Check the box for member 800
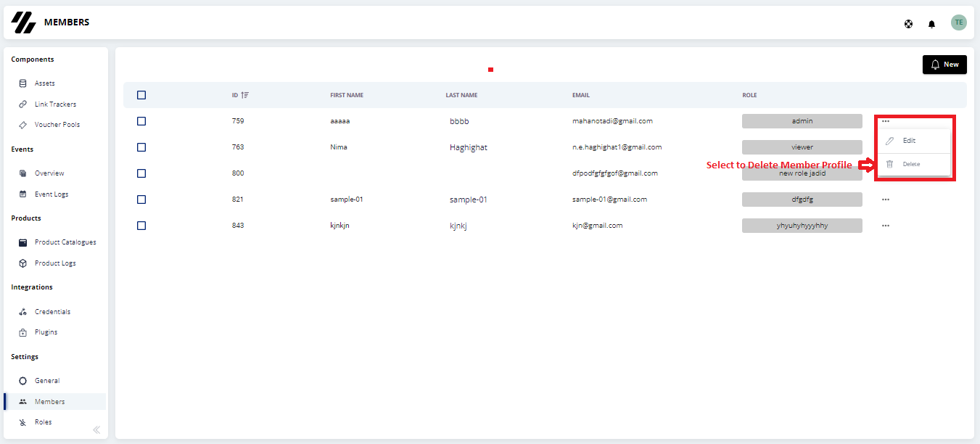980x444 pixels. click(x=141, y=173)
